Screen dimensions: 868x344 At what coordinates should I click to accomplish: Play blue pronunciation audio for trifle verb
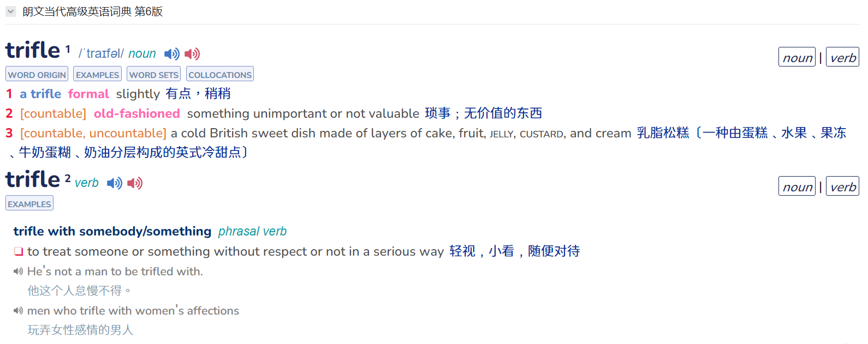click(x=115, y=183)
